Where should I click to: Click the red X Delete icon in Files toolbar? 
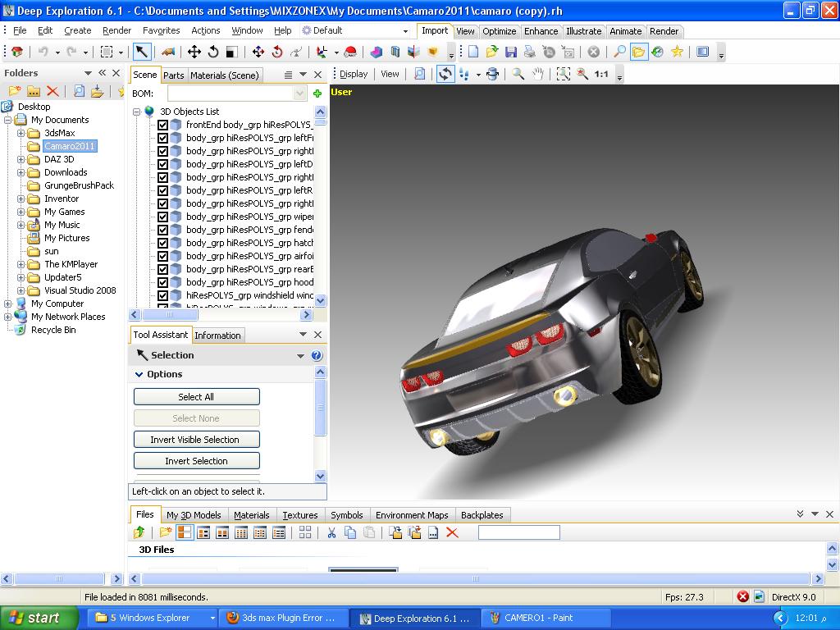coord(452,532)
